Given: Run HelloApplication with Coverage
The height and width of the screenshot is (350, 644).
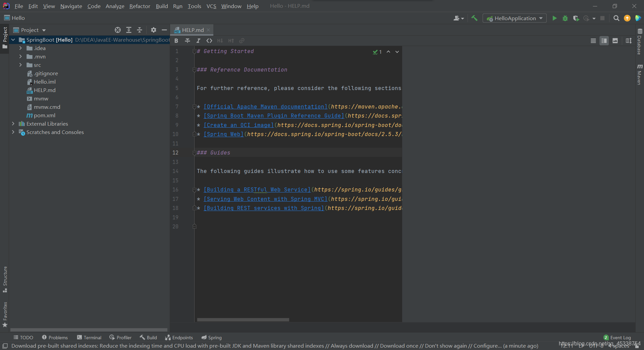Looking at the screenshot, I should click(x=576, y=18).
